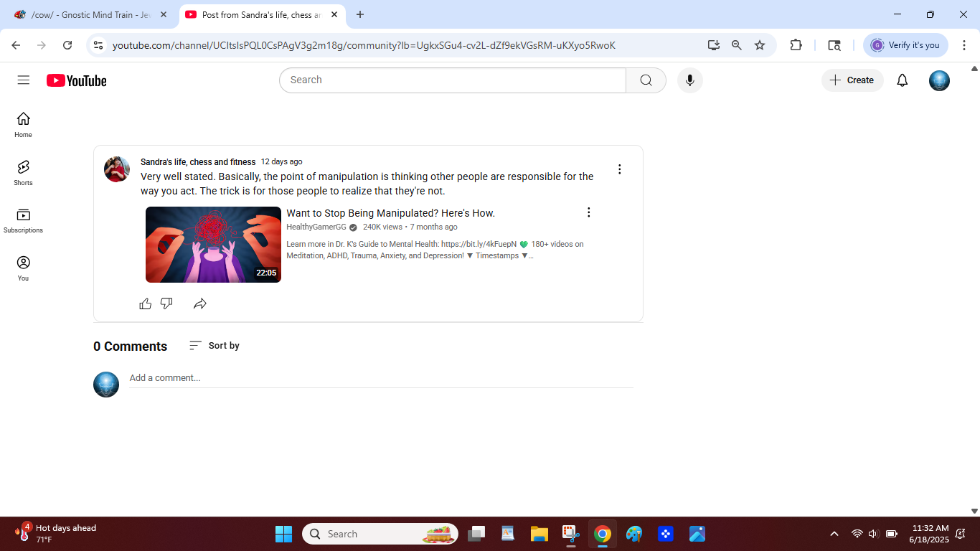The width and height of the screenshot is (980, 551).
Task: Go to the YouTube logo home link
Action: [x=77, y=80]
